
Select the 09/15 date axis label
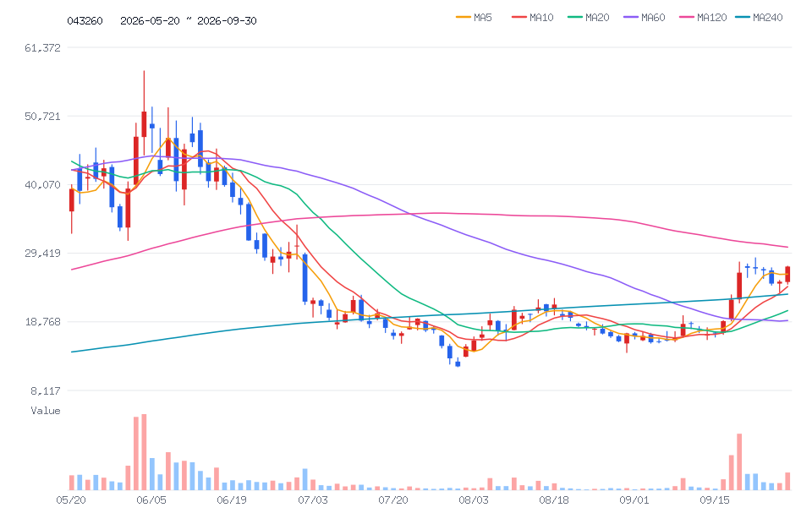(715, 499)
